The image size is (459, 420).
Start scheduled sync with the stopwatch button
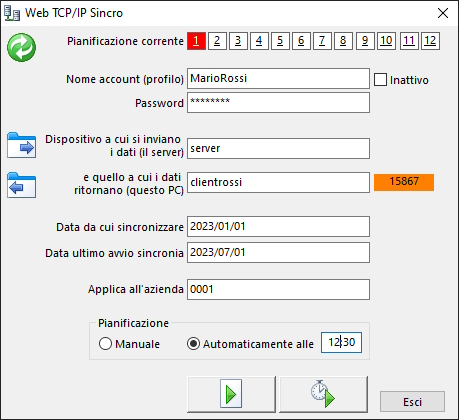[x=323, y=394]
